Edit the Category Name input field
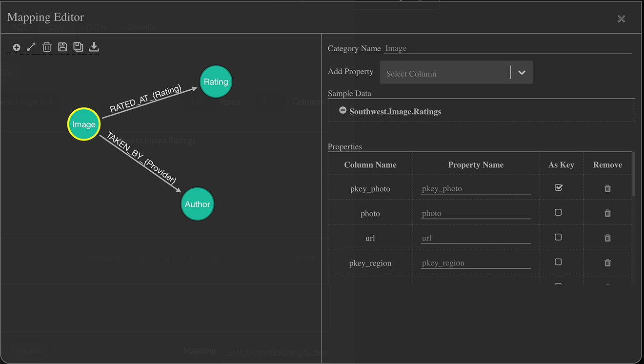 click(x=507, y=48)
